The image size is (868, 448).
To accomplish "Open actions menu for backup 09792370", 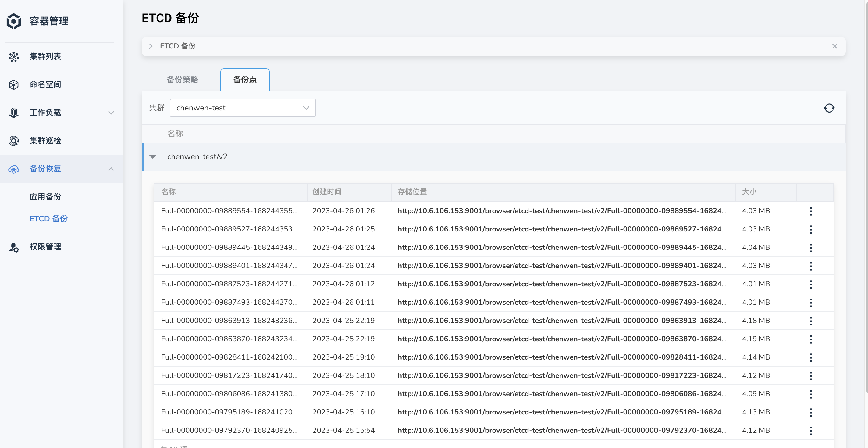I will pyautogui.click(x=811, y=431).
